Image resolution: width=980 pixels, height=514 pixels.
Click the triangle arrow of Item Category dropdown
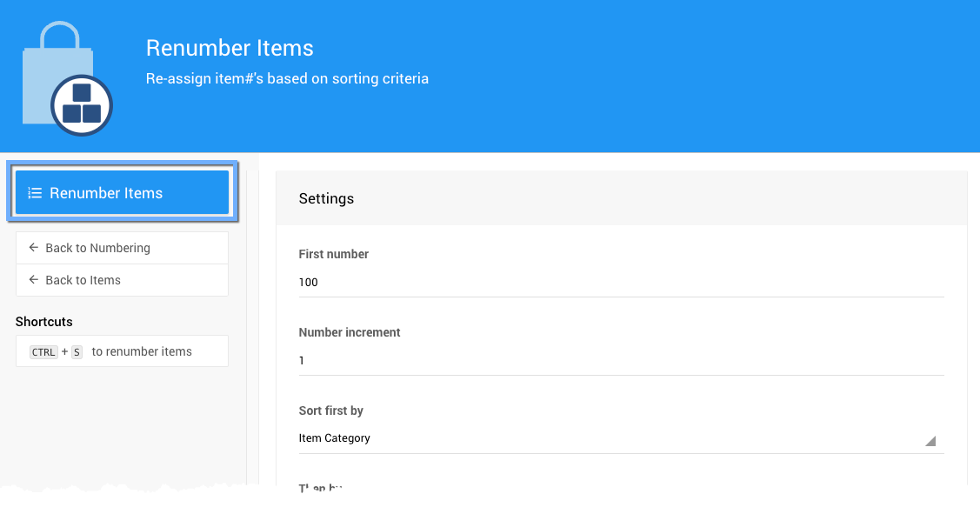point(930,441)
